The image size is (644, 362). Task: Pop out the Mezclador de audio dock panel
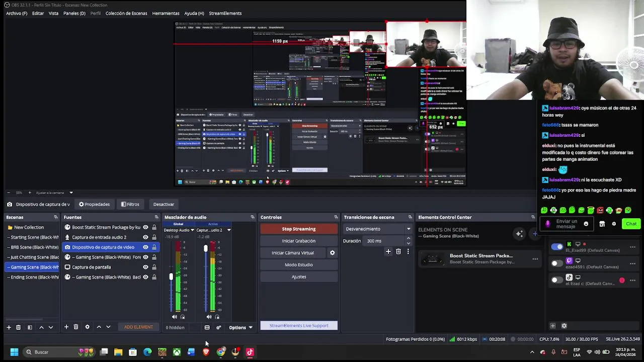[x=253, y=217]
